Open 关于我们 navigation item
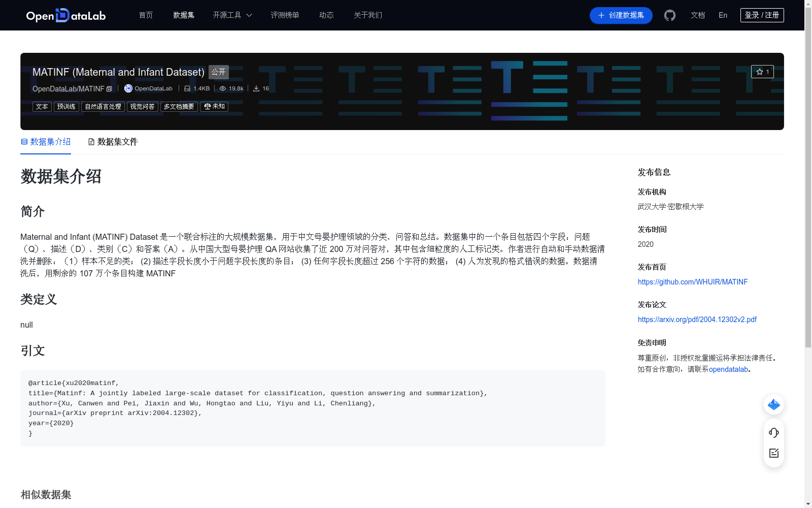Viewport: 812px width, 508px height. coord(368,15)
